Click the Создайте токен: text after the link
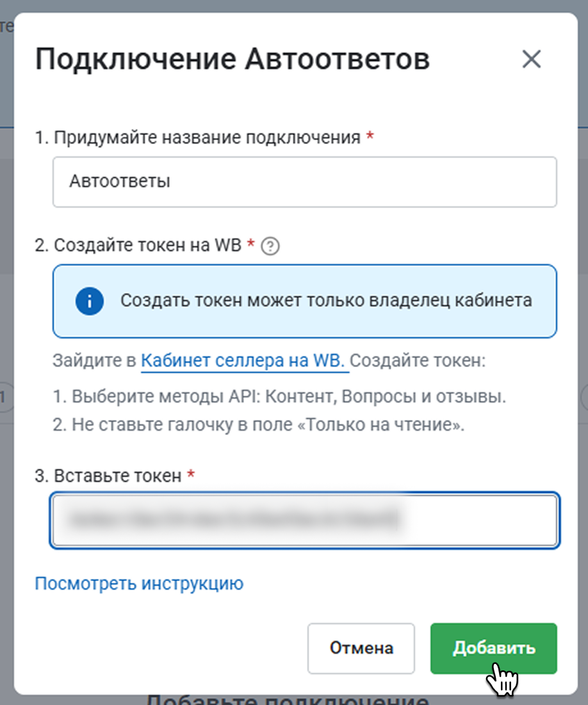This screenshot has height=705, width=588. pyautogui.click(x=418, y=361)
